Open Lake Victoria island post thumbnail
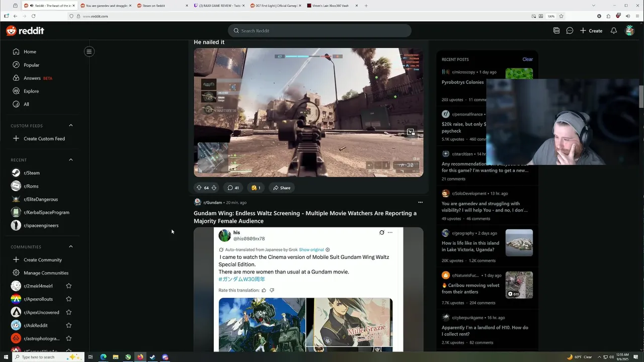Image resolution: width=644 pixels, height=362 pixels. pos(519,243)
